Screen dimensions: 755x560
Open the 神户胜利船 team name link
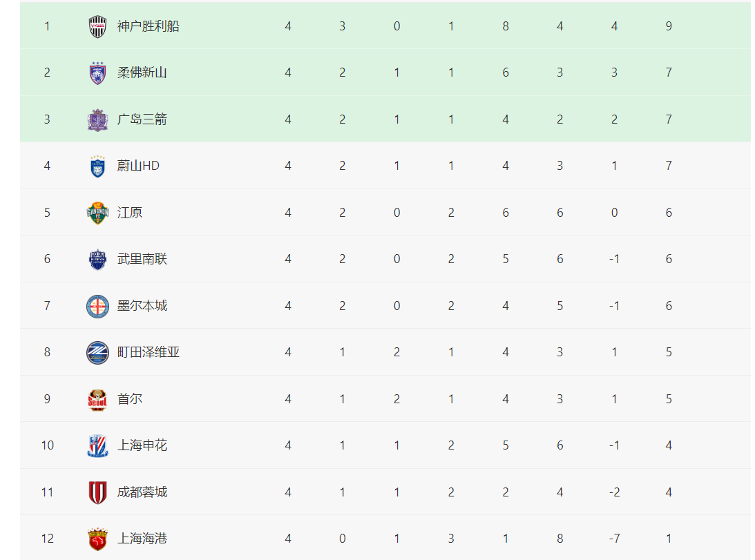coord(149,26)
